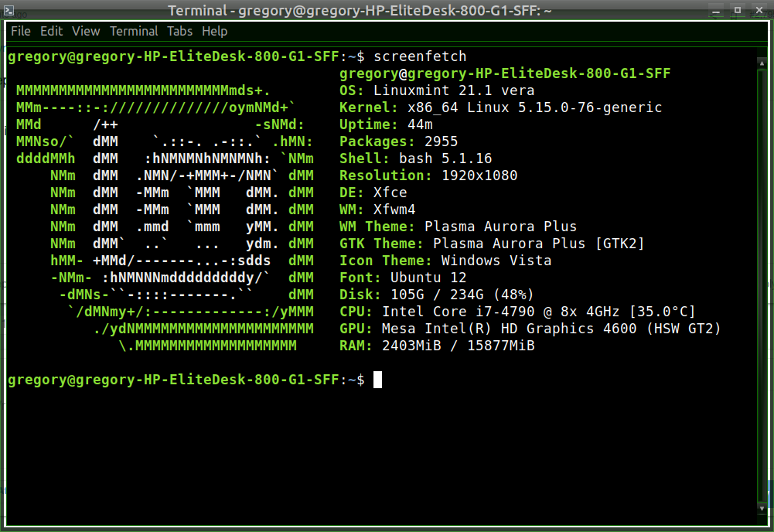The image size is (774, 532).
Task: Click the Kernel 5.15.0-76-generic line
Action: (x=500, y=107)
